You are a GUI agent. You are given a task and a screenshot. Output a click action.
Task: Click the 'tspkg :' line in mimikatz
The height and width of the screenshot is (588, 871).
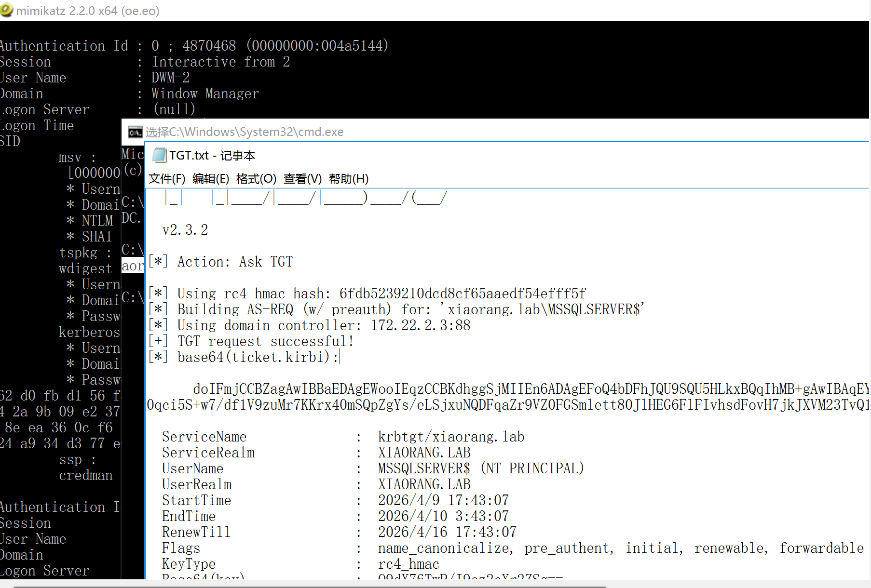[x=85, y=253]
